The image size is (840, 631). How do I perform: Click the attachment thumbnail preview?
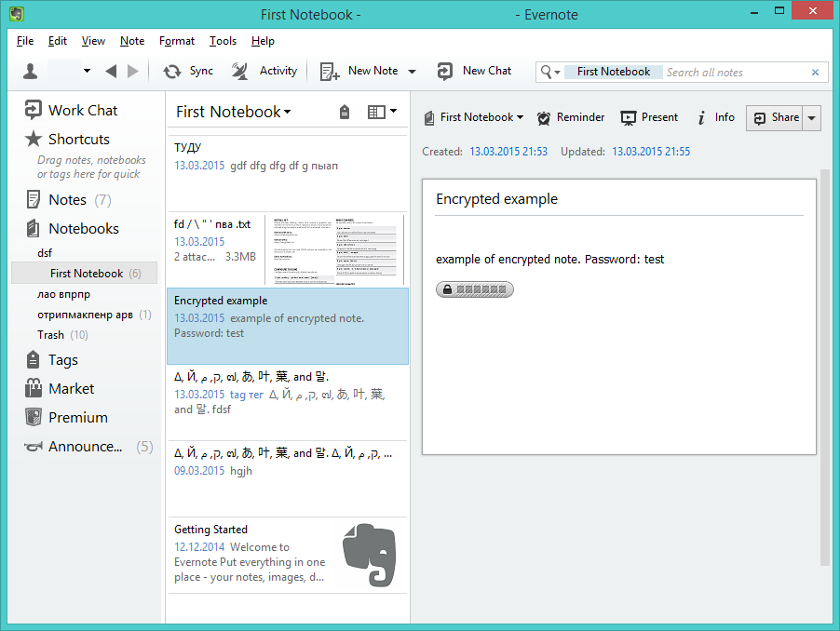pyautogui.click(x=334, y=250)
